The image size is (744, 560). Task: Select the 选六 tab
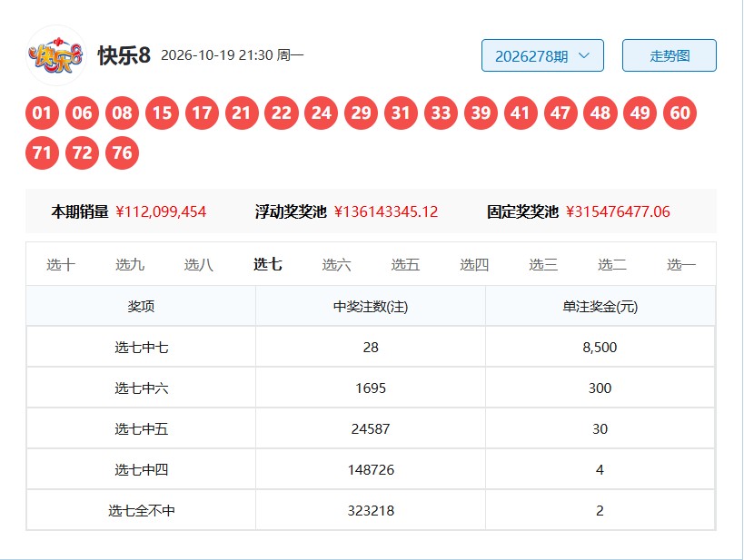click(x=336, y=264)
